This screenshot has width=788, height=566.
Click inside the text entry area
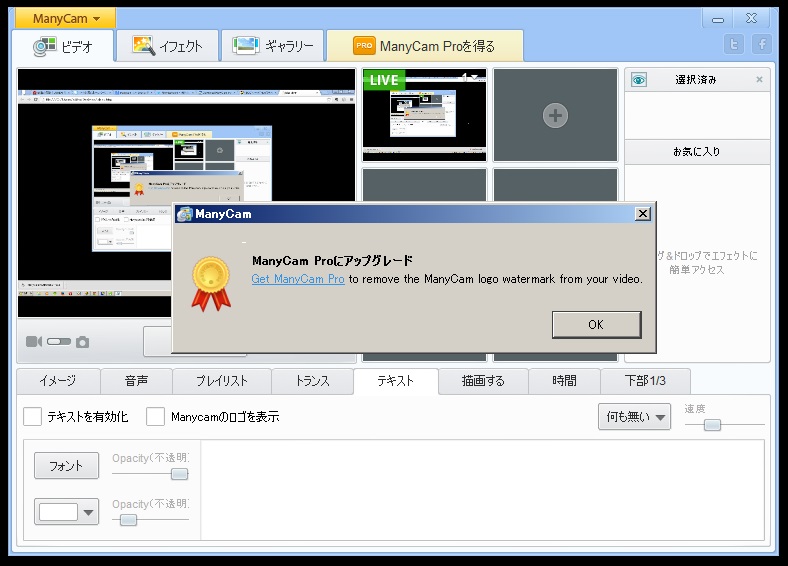[482, 491]
